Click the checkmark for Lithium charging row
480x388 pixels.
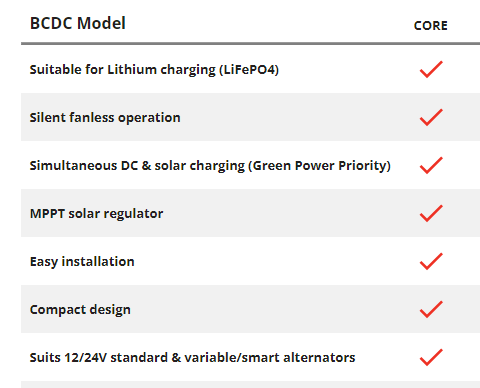431,69
